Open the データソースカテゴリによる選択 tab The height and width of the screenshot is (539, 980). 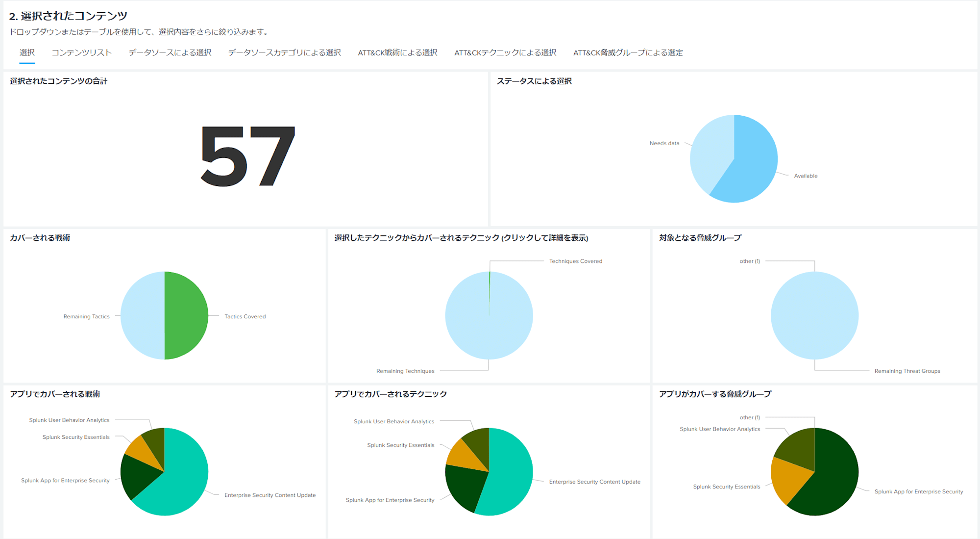(x=285, y=52)
